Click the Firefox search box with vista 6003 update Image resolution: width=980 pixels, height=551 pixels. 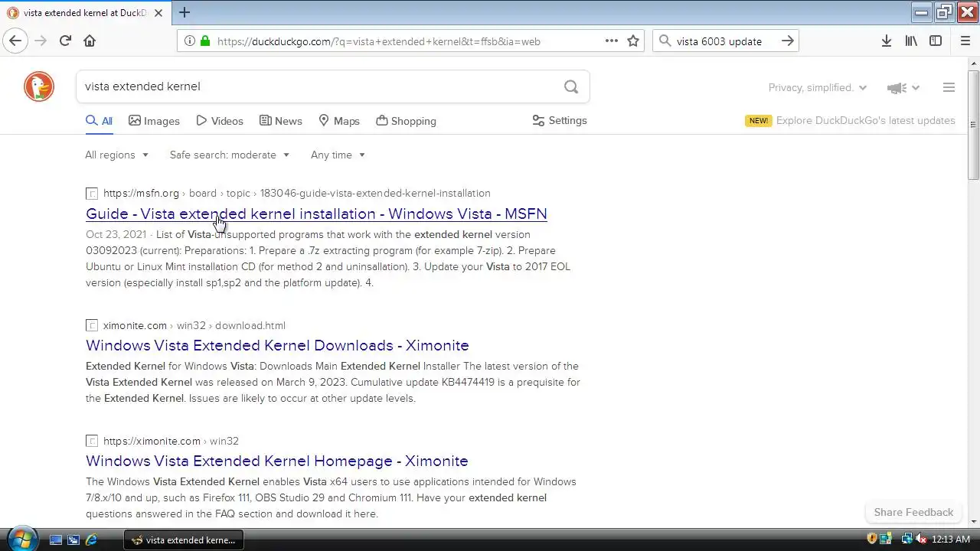[x=724, y=41]
